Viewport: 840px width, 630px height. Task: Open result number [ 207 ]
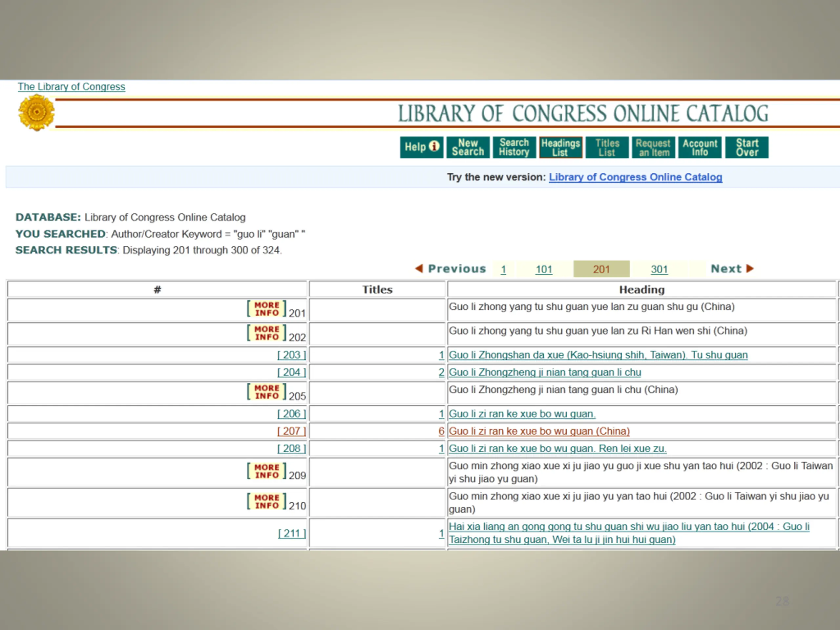coord(291,431)
